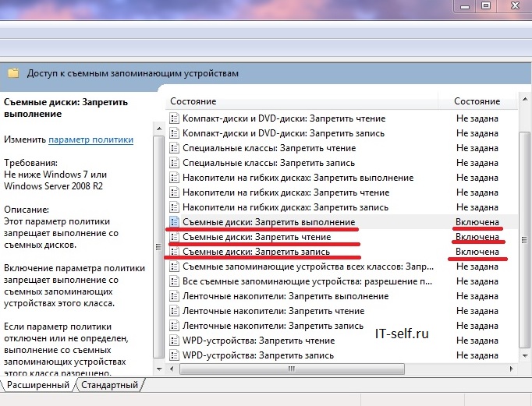This screenshot has height=406, width=532.
Task: Select Все съемные запоминающие устройства: разрешение policy
Action: pyautogui.click(x=307, y=281)
